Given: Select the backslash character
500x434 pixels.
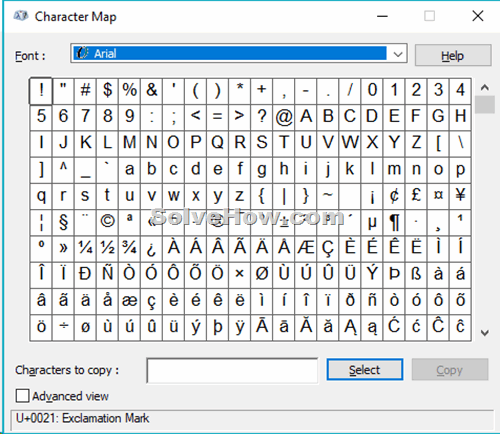Looking at the screenshot, I should coord(460,144).
